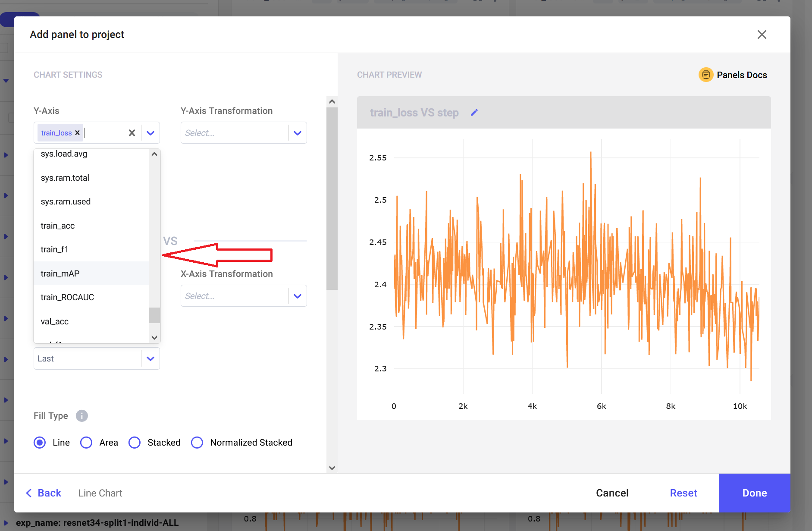Choose train_ROCAUC from the metric list

point(91,297)
